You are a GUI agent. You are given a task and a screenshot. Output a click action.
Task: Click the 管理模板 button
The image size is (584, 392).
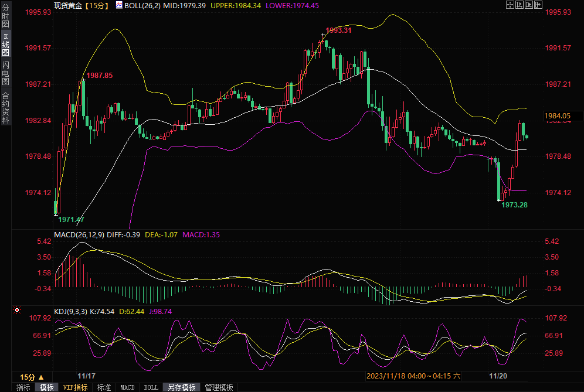click(219, 387)
